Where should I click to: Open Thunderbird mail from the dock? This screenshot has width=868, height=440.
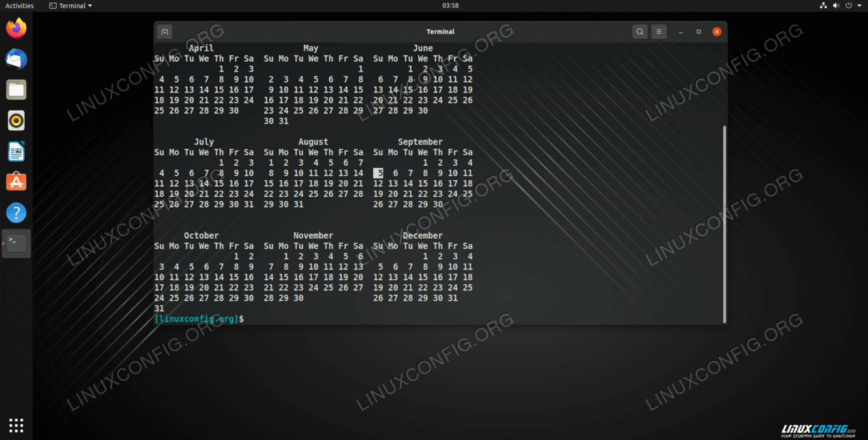click(x=16, y=59)
